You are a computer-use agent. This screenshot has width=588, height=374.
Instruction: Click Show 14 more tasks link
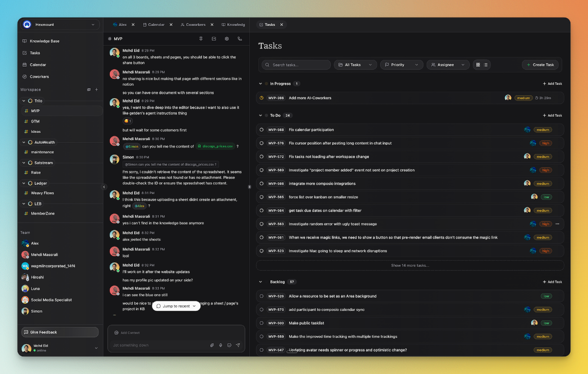coord(410,265)
